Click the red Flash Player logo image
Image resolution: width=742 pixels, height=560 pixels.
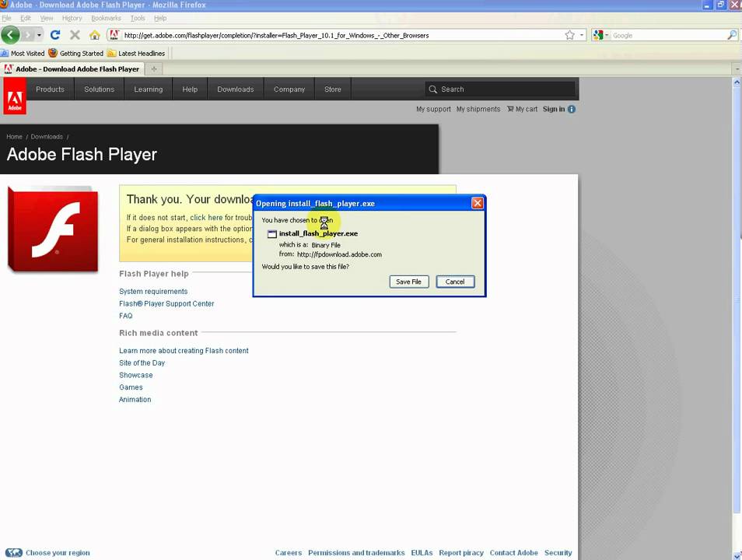[x=53, y=229]
